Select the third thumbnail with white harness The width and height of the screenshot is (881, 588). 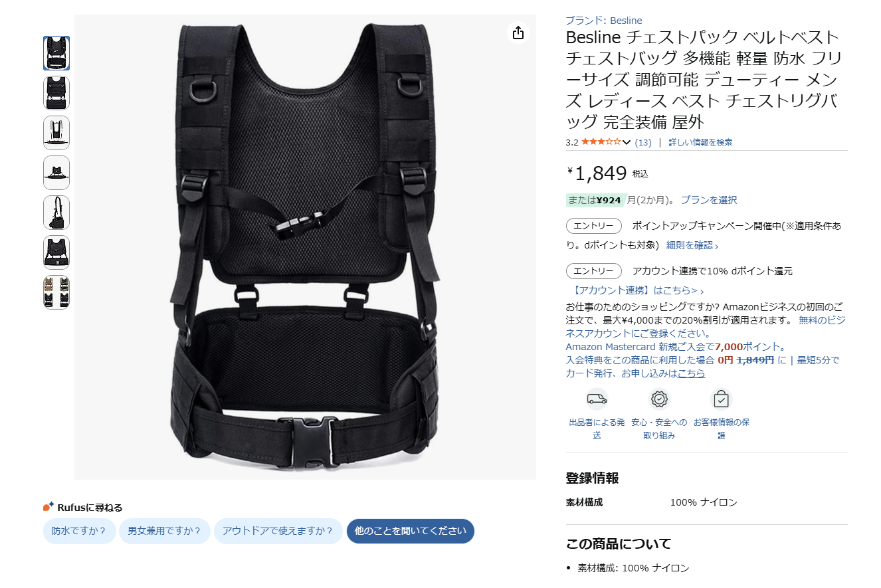click(56, 133)
